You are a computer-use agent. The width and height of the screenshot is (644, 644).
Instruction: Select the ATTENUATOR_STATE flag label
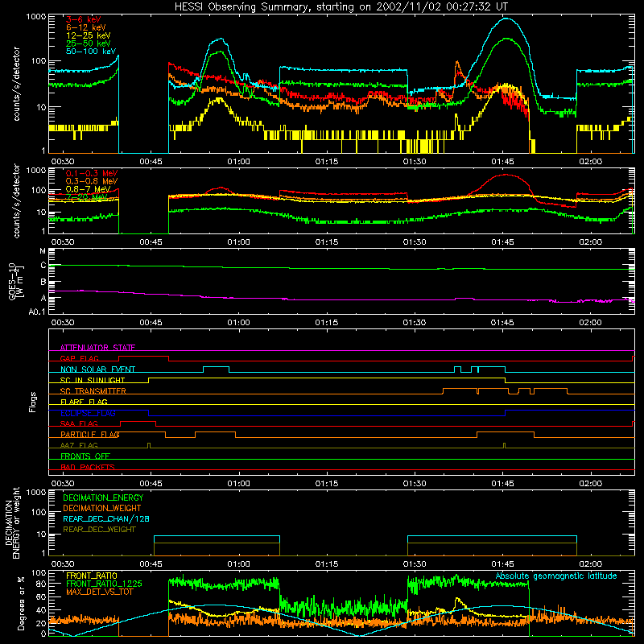pos(97,348)
